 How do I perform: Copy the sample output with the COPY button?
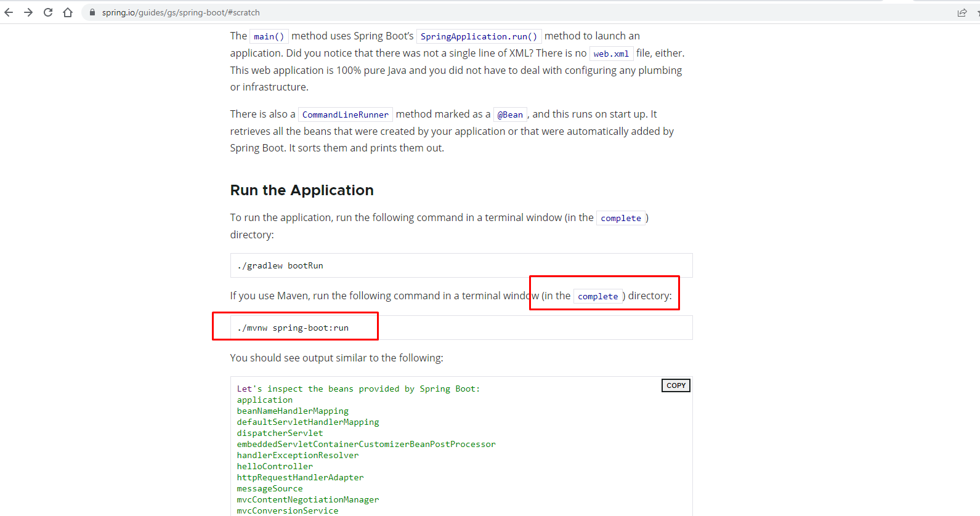[676, 385]
